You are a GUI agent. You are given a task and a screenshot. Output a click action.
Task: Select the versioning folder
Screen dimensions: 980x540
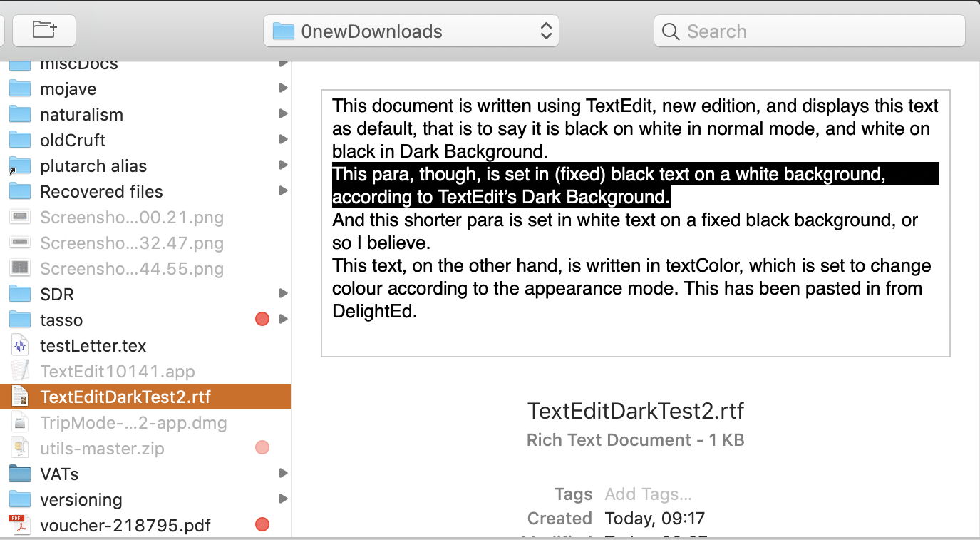coord(81,500)
